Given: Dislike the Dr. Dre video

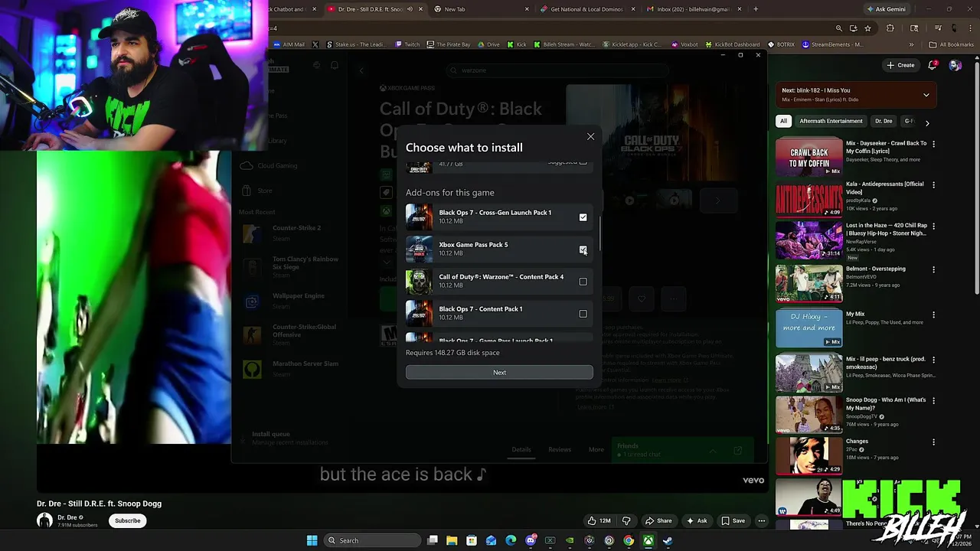Looking at the screenshot, I should coord(626,520).
